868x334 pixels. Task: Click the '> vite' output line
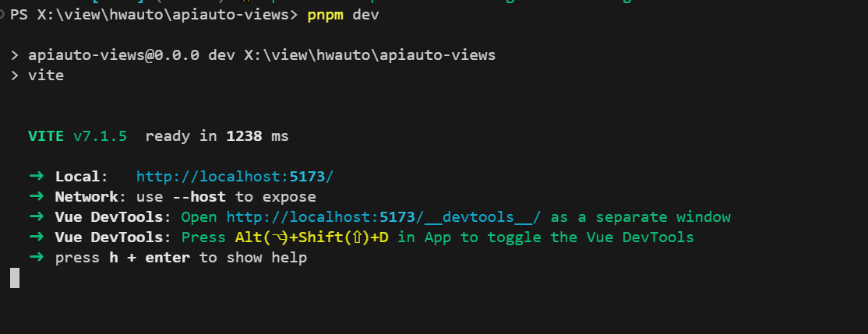tap(37, 76)
